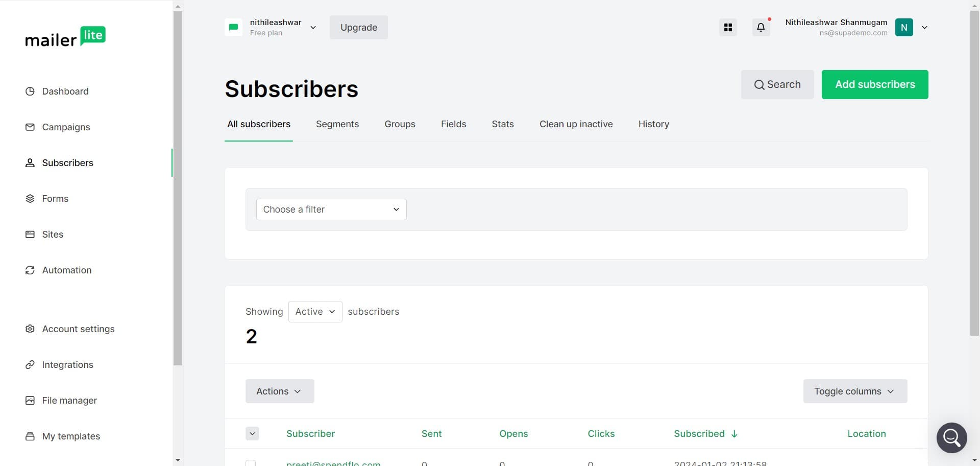The width and height of the screenshot is (980, 466).
Task: Click the live chat support bubble
Action: click(951, 437)
